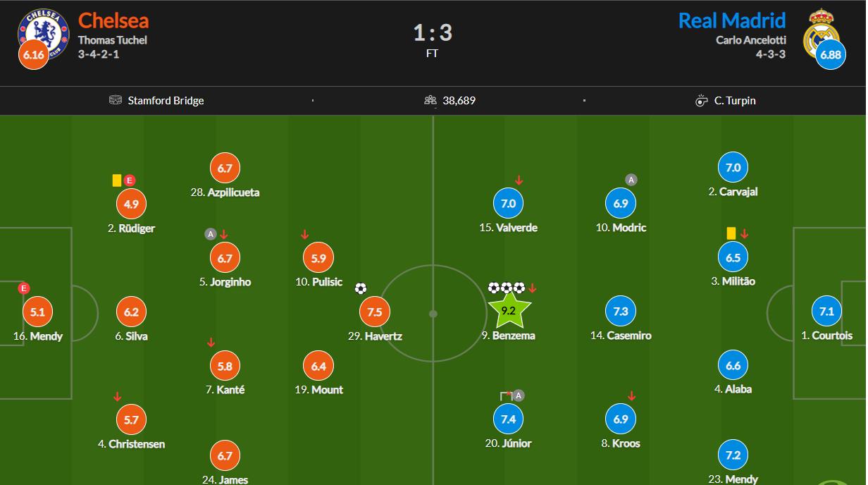Click Chelsea's 6.16 team rating badge

(x=33, y=55)
